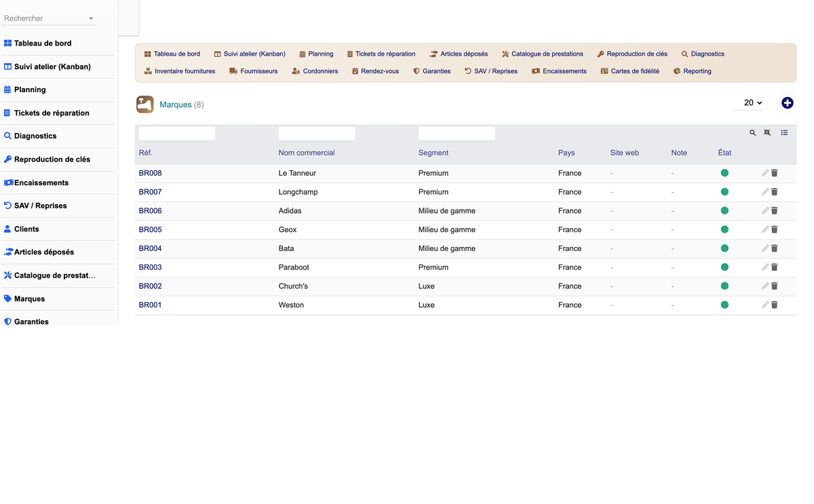Delete the Le Tanneur brand with trash icon

click(x=775, y=173)
